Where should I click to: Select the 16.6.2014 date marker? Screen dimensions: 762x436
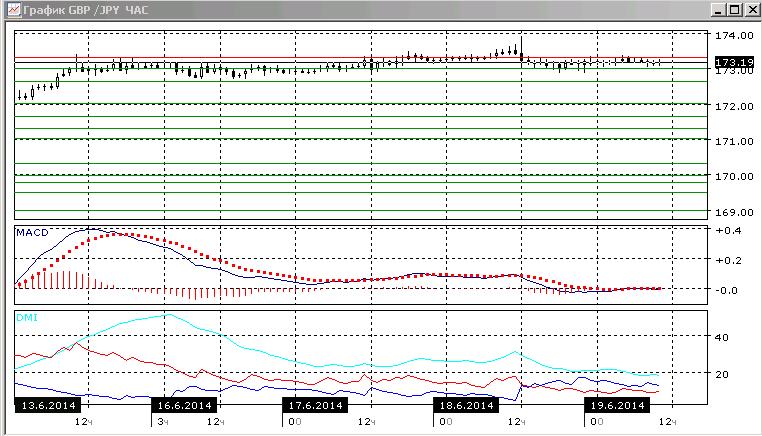pos(184,405)
